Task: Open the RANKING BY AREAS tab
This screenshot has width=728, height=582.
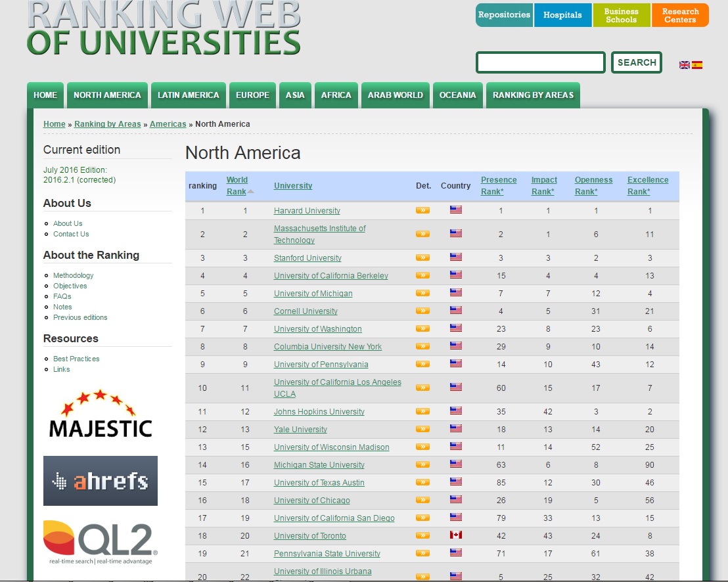Action: [x=533, y=95]
